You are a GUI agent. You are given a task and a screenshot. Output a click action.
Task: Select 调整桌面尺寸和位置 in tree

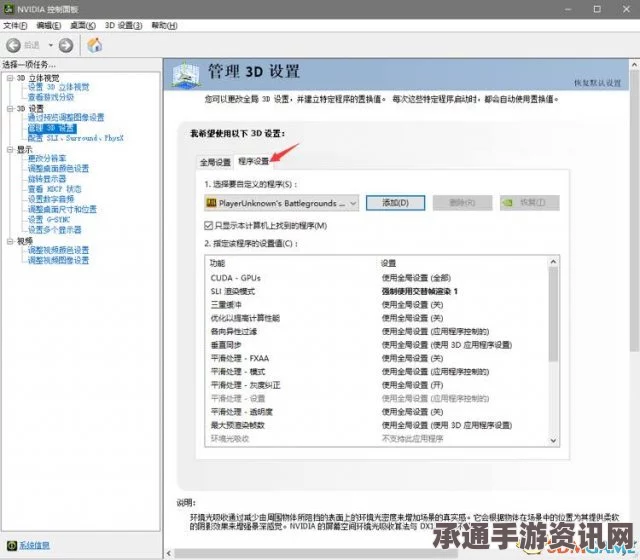click(62, 209)
